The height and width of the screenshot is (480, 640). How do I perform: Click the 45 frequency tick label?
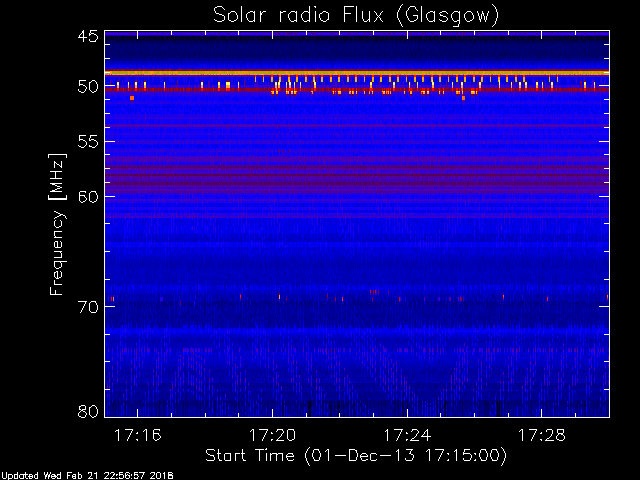[x=88, y=37]
